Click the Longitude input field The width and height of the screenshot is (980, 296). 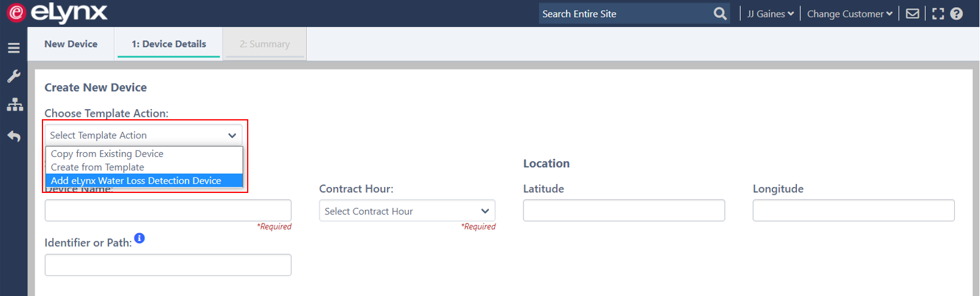[854, 210]
